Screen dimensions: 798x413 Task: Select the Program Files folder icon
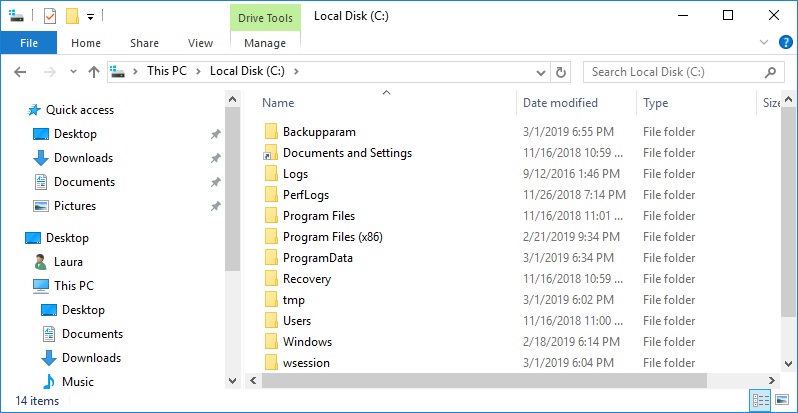click(271, 216)
